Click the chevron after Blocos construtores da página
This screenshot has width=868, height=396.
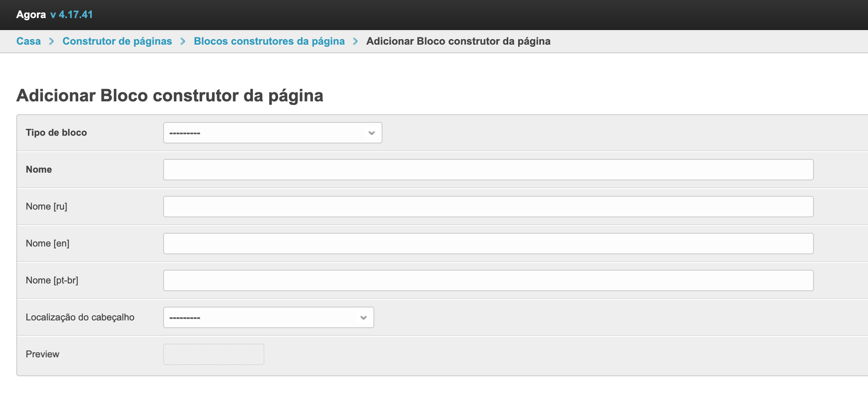(x=355, y=41)
